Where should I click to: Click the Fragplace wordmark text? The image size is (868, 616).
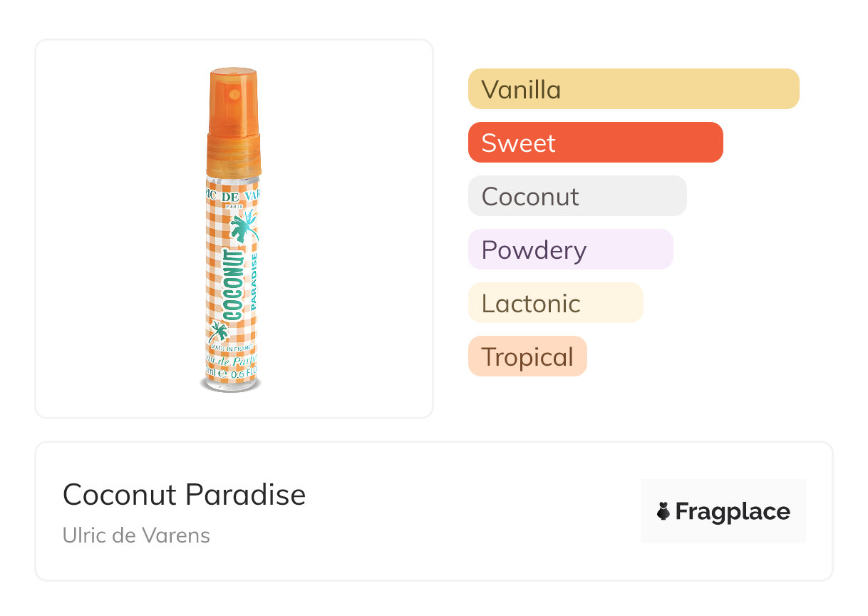(x=733, y=511)
